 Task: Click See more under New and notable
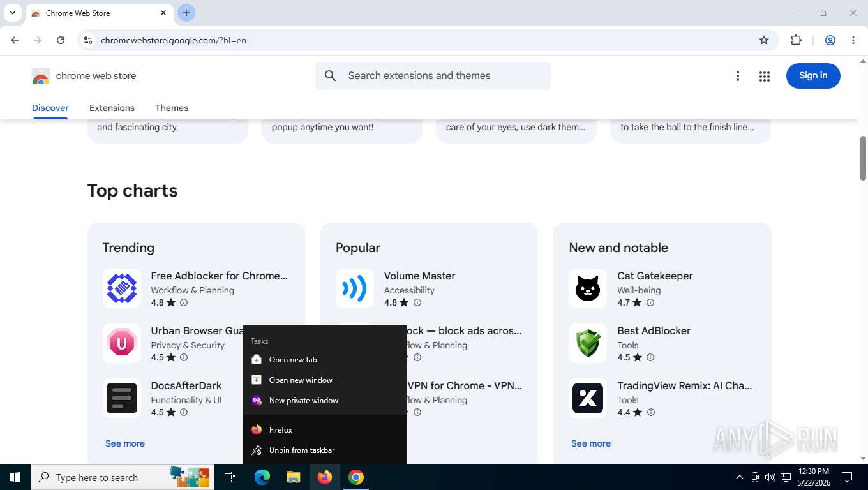(591, 443)
